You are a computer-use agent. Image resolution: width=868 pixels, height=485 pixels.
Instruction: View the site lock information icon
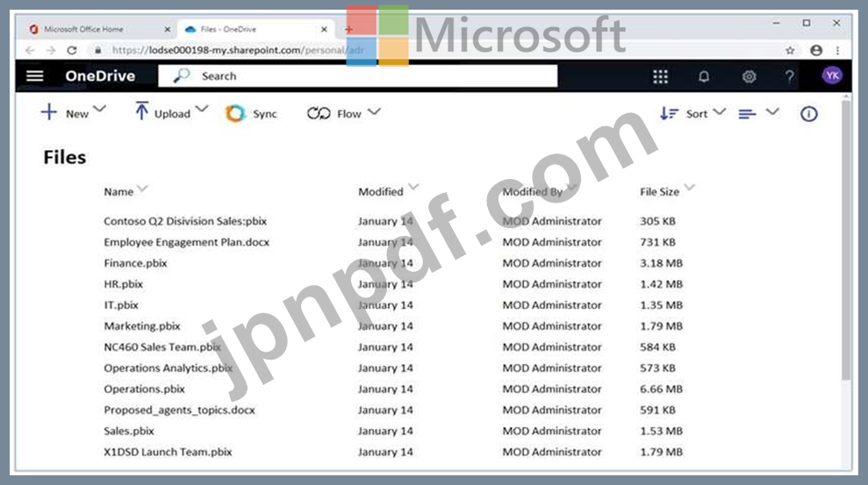[x=98, y=50]
